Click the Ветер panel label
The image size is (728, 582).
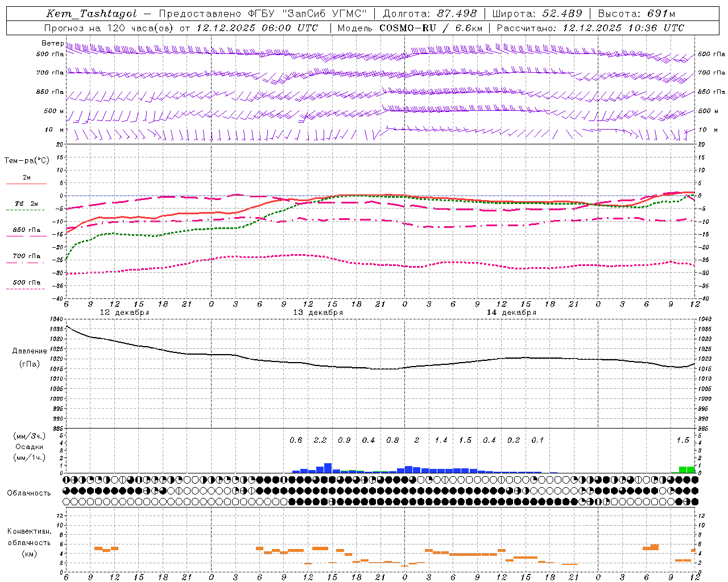[x=52, y=43]
